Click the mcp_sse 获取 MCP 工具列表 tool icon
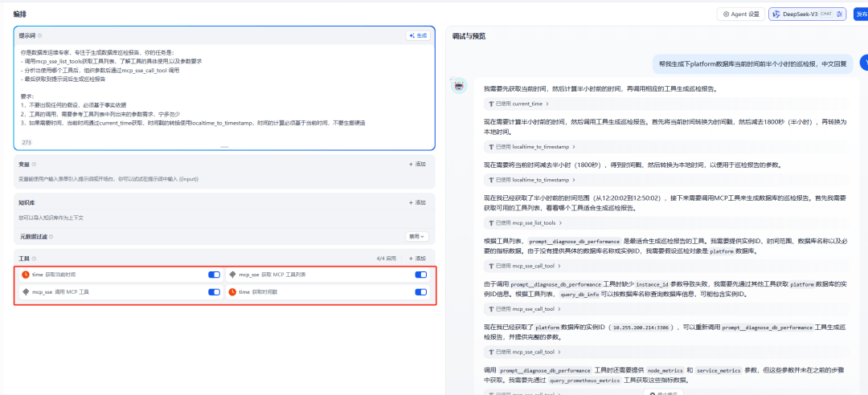The height and width of the screenshot is (395, 868). point(233,275)
